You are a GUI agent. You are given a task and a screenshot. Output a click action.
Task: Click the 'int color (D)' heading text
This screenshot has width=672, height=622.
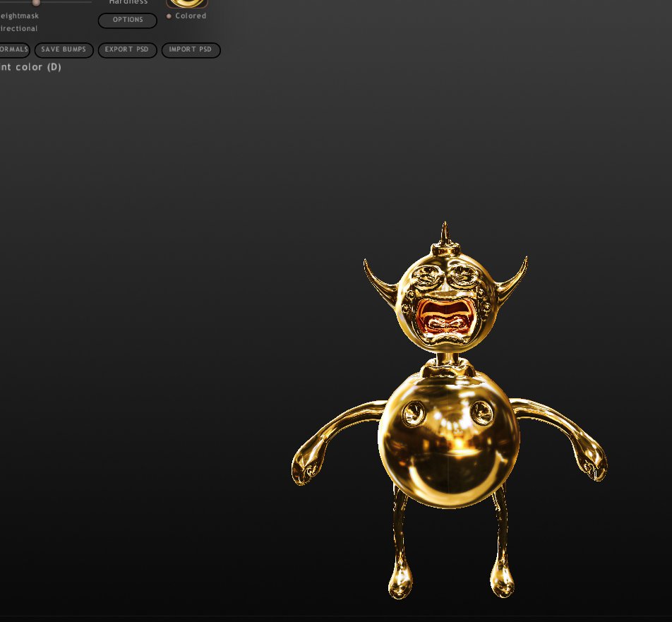30,67
